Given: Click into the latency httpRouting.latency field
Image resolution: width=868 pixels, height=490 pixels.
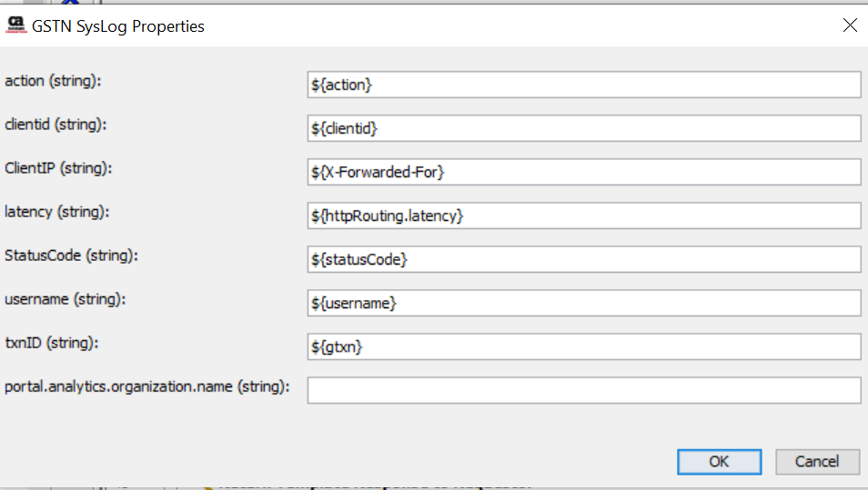Looking at the screenshot, I should (584, 215).
